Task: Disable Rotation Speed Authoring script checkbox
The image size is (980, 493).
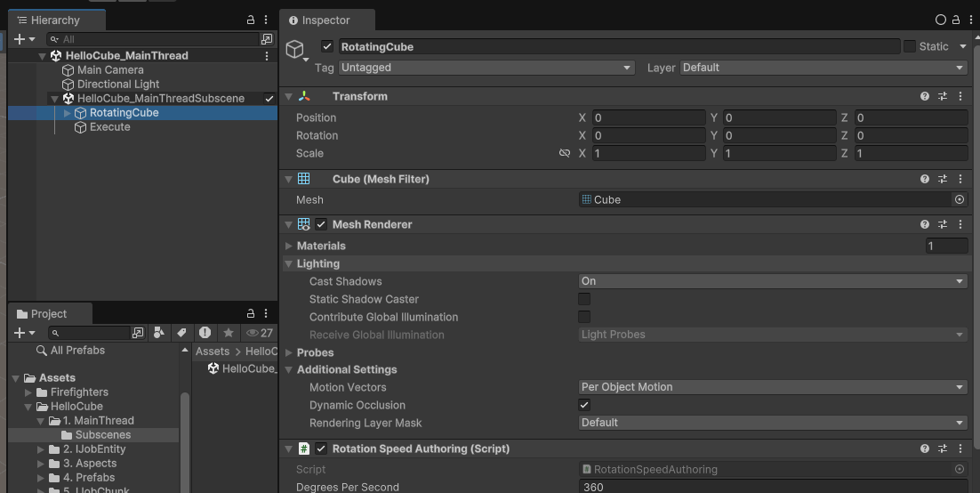Action: 321,449
